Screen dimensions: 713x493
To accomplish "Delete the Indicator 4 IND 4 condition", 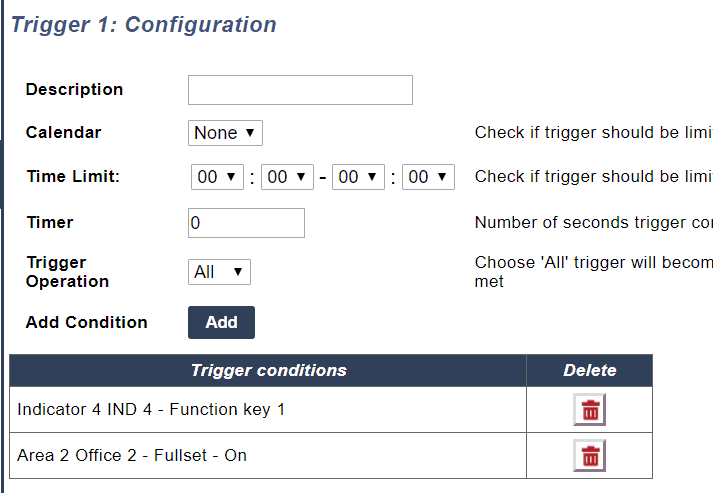I will tap(590, 410).
